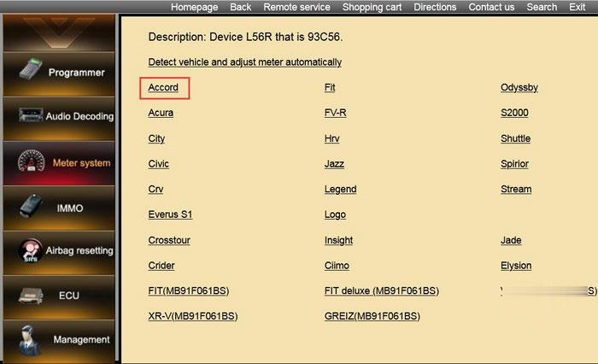Open the IMMO section label

pos(70,208)
